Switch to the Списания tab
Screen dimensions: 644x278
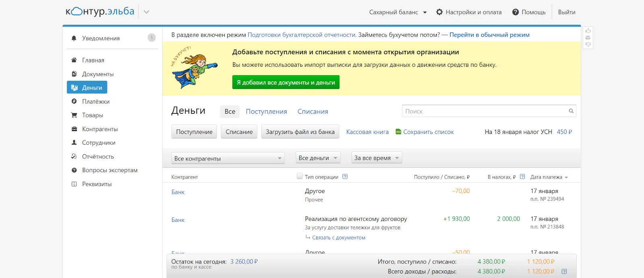313,111
